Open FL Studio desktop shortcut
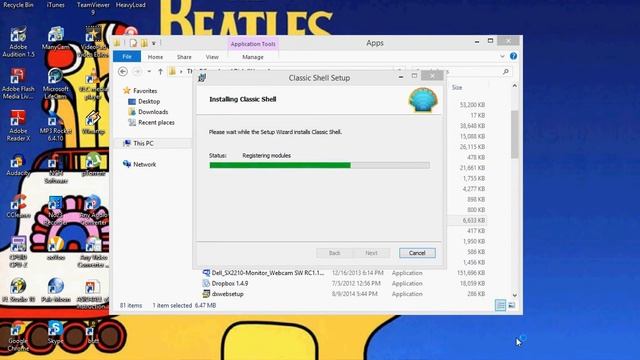The image size is (640, 360). click(18, 290)
